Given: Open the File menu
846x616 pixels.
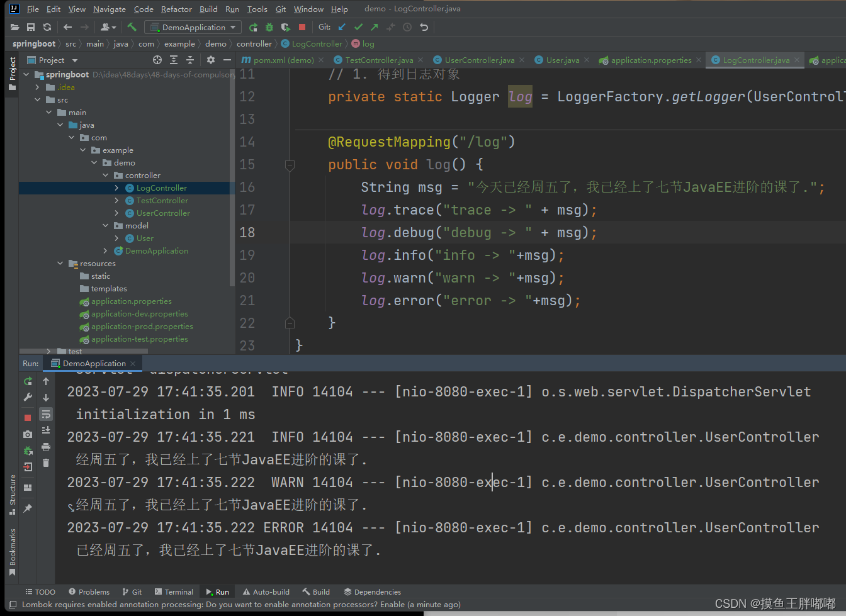Looking at the screenshot, I should click(x=33, y=9).
